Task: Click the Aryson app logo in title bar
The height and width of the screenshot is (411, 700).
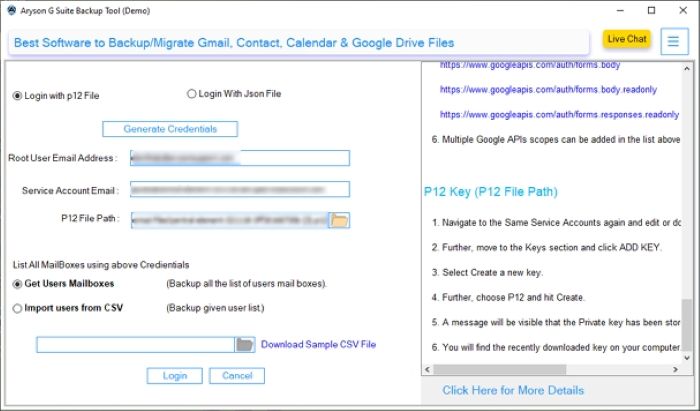Action: [x=11, y=10]
